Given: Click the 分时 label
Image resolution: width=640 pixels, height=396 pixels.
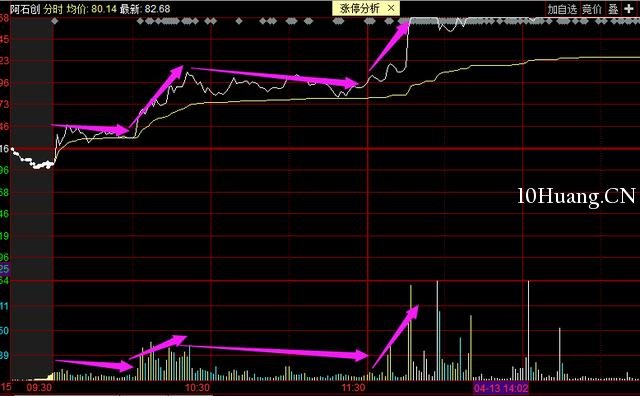Looking at the screenshot, I should [x=53, y=9].
